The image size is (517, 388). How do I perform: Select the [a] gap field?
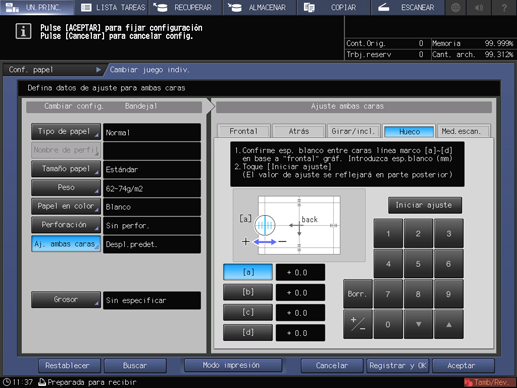pos(248,272)
